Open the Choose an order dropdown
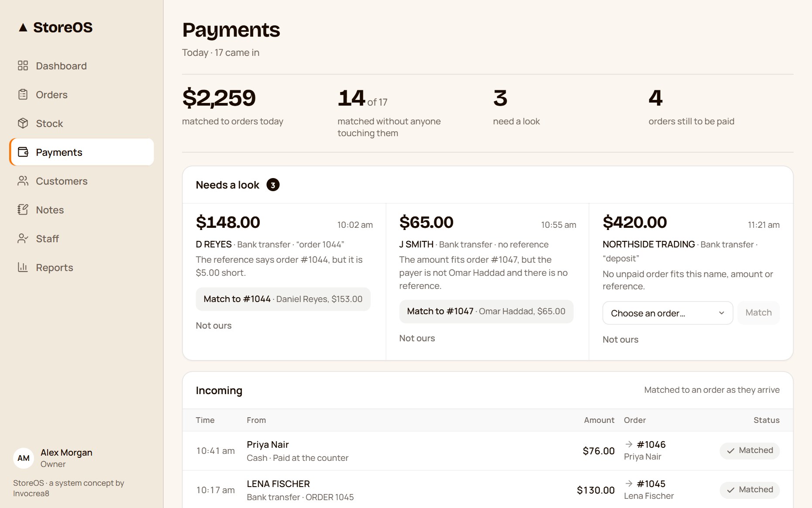This screenshot has width=812, height=508. (x=667, y=313)
